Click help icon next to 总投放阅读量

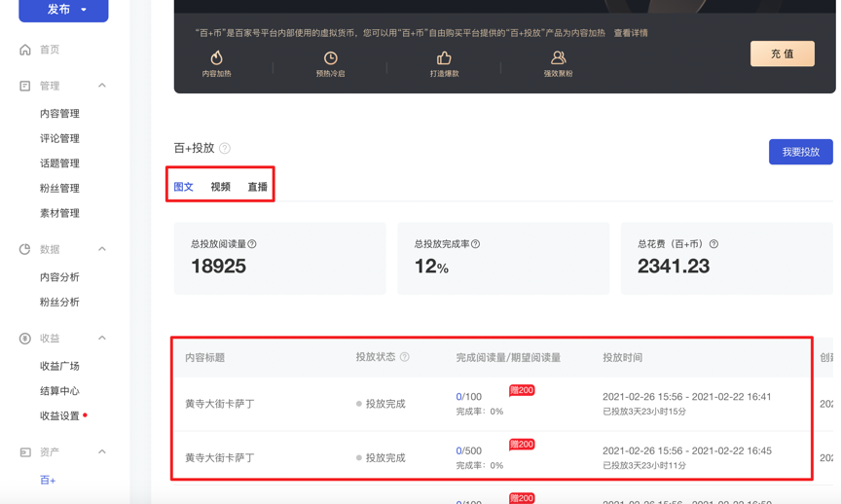tap(252, 244)
